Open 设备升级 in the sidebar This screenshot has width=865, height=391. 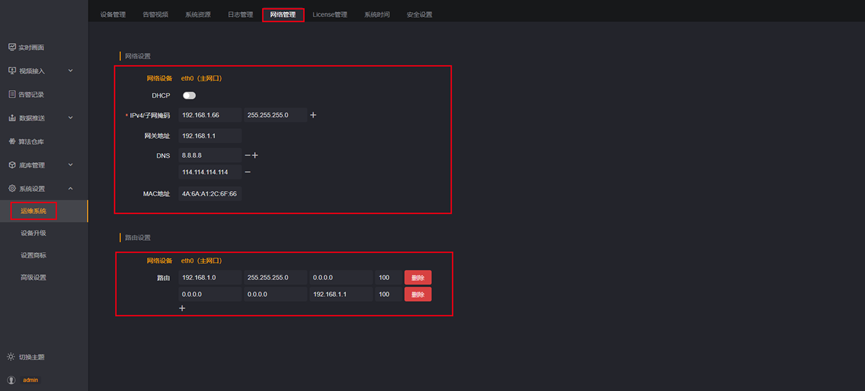pos(34,233)
